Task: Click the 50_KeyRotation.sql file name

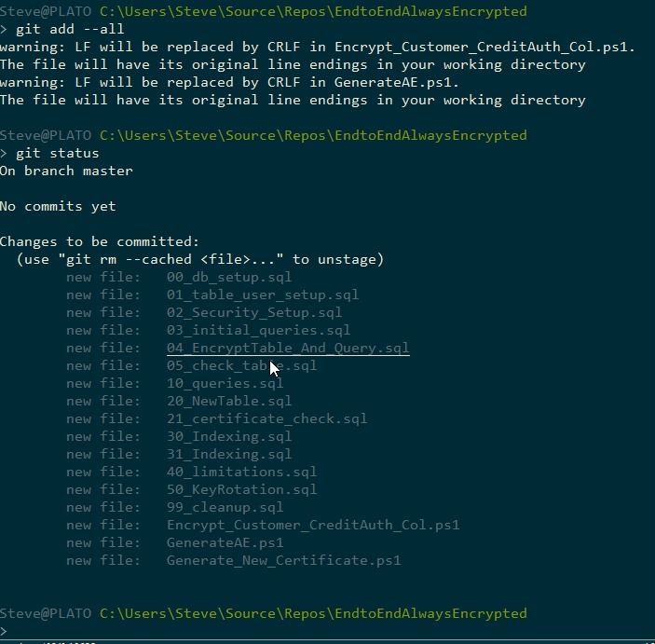Action: 241,489
